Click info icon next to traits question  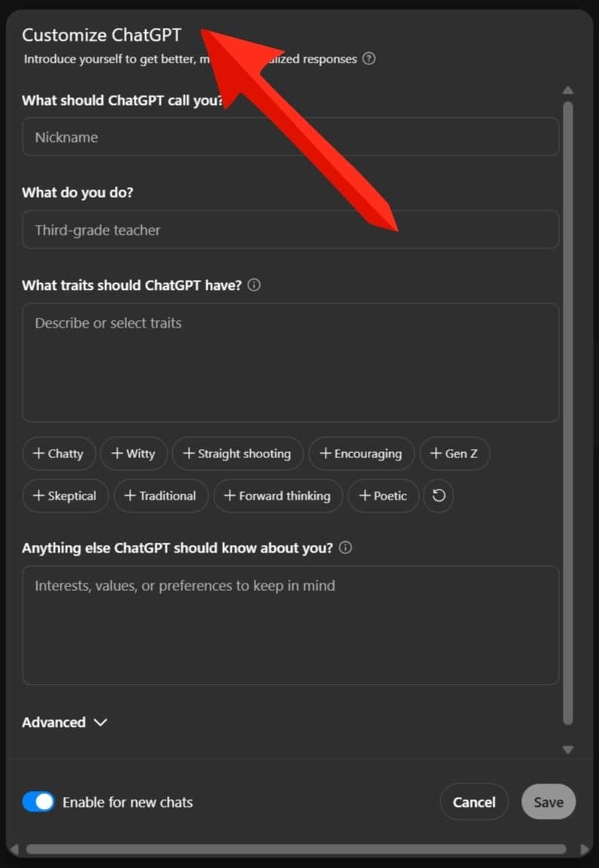pyautogui.click(x=254, y=285)
